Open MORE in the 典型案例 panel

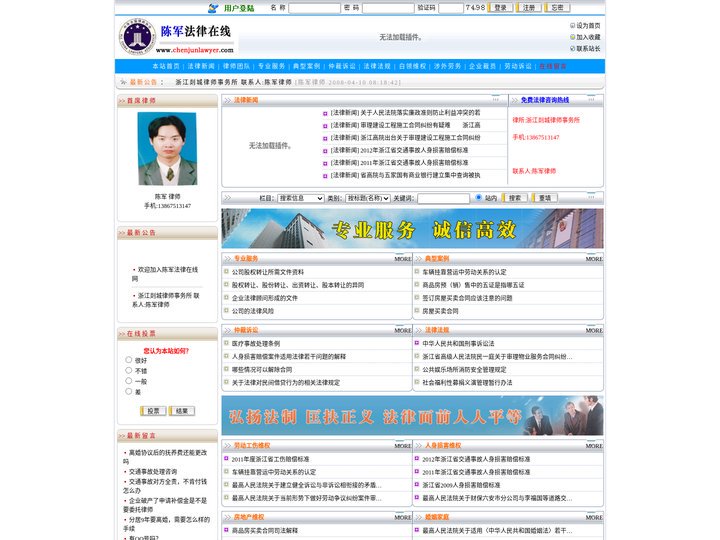pos(594,259)
